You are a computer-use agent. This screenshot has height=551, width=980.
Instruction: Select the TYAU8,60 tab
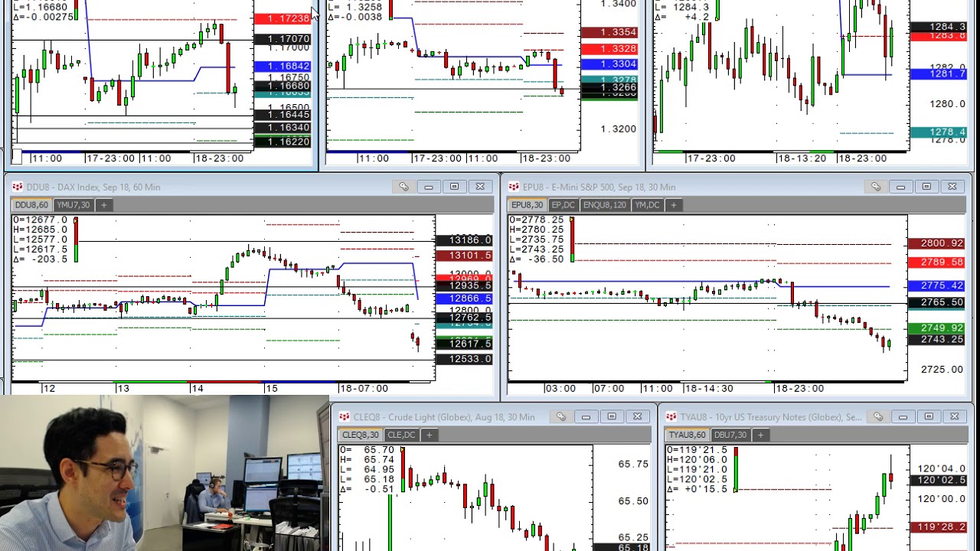click(x=687, y=435)
